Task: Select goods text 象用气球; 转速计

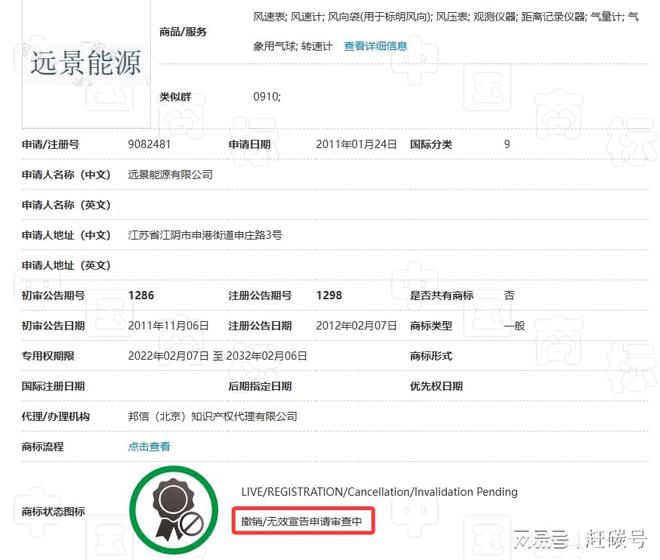Action: click(293, 46)
